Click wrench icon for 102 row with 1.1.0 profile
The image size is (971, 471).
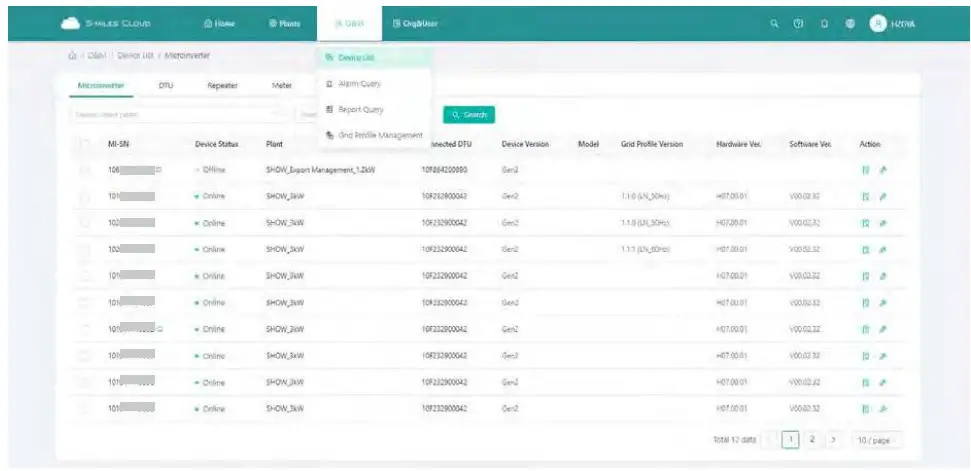point(883,223)
